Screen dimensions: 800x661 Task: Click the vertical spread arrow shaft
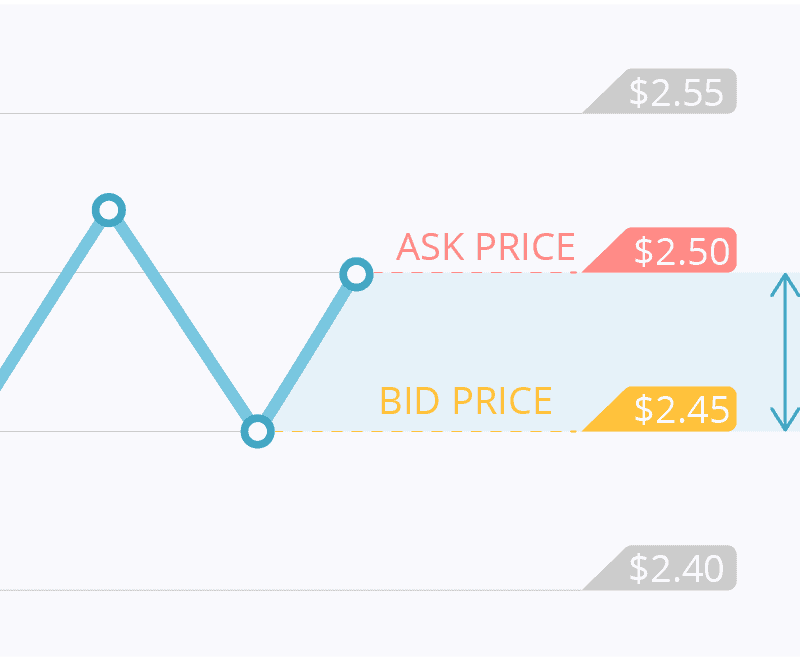785,352
